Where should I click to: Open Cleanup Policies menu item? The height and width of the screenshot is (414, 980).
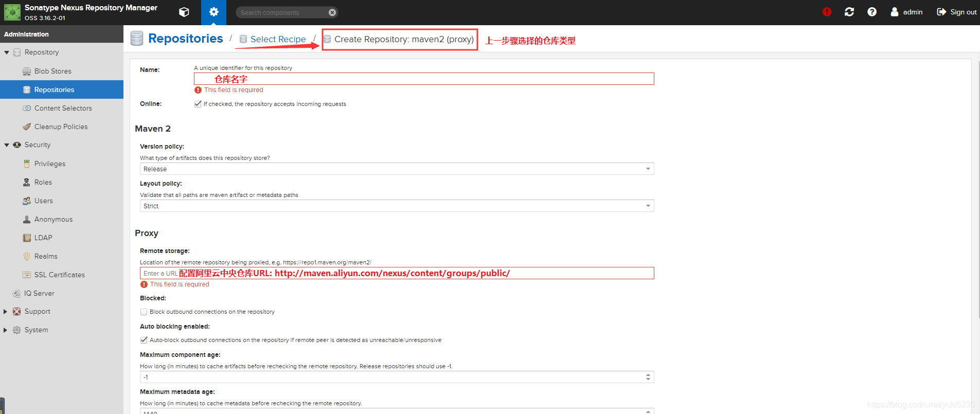(62, 127)
